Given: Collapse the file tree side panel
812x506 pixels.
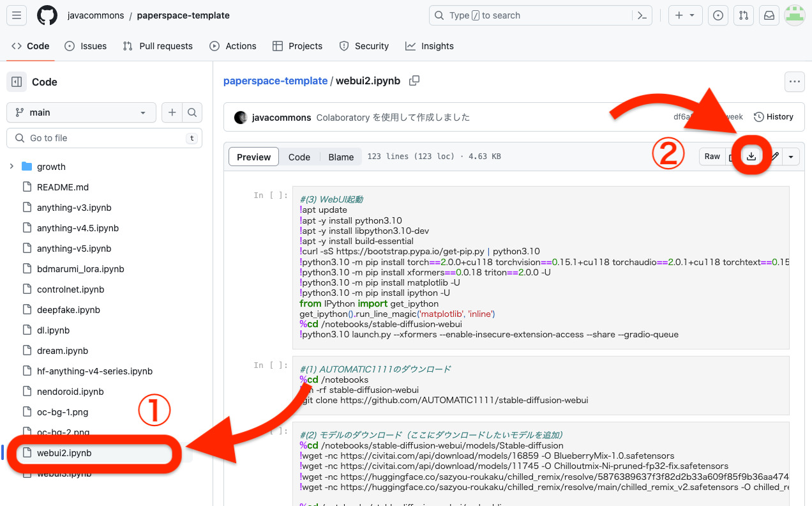Looking at the screenshot, I should (17, 82).
